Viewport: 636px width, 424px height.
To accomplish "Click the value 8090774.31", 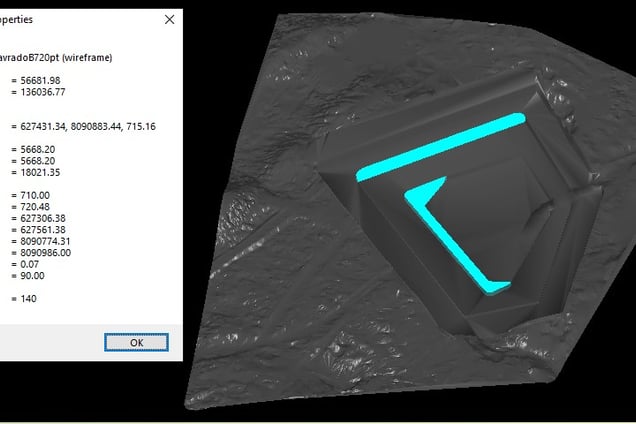I will click(x=45, y=241).
